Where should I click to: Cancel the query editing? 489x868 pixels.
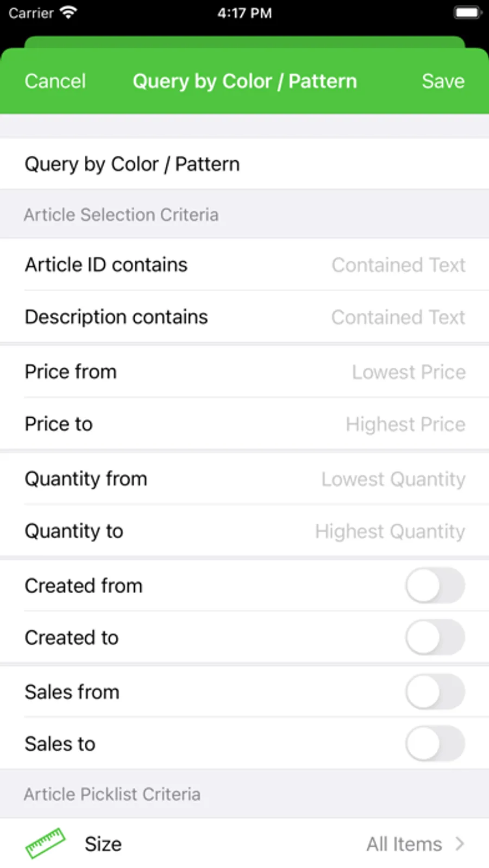coord(55,81)
